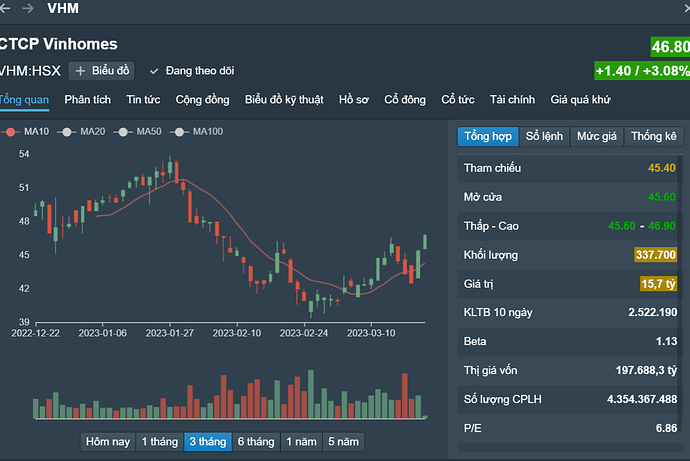Select the 6 tháng time range
The width and height of the screenshot is (690, 461).
coord(255,442)
